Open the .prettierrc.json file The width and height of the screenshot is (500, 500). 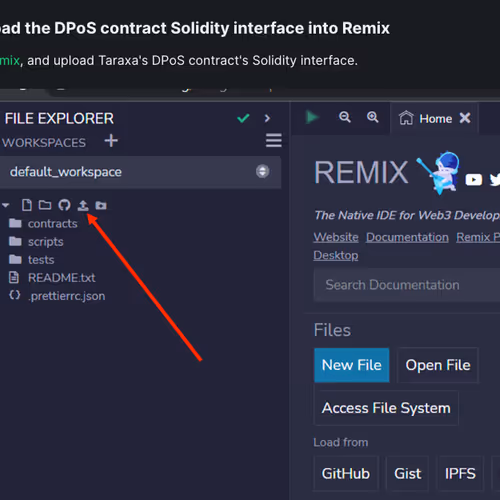pyautogui.click(x=57, y=296)
